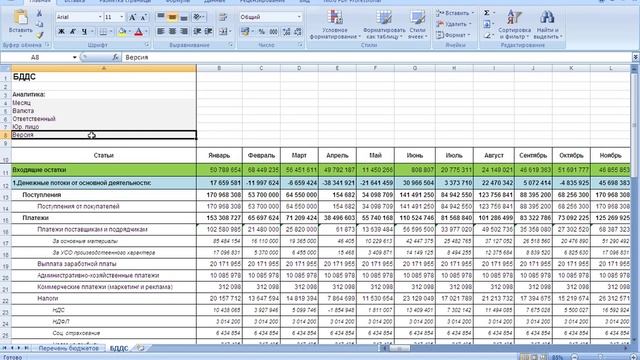Click the Copy icon in Буфер обмена group
The width and height of the screenshot is (640, 360).
click(x=40, y=24)
